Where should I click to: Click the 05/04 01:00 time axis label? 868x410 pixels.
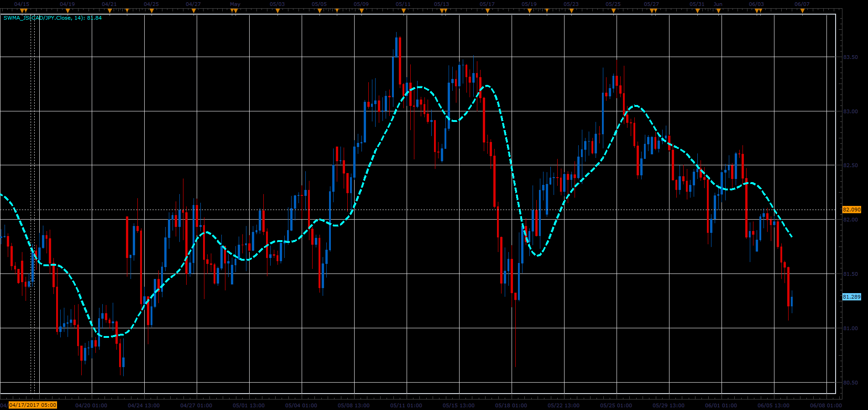tap(301, 405)
